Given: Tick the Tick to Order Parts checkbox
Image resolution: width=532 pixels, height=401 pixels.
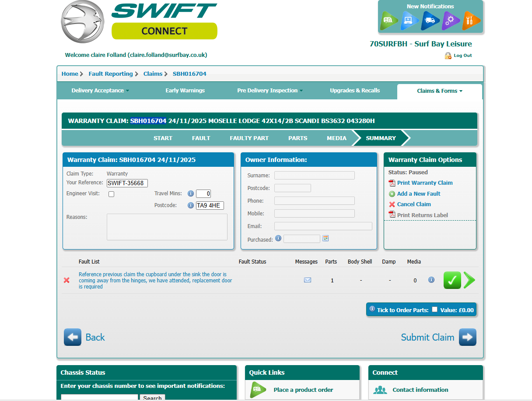Looking at the screenshot, I should (x=434, y=310).
